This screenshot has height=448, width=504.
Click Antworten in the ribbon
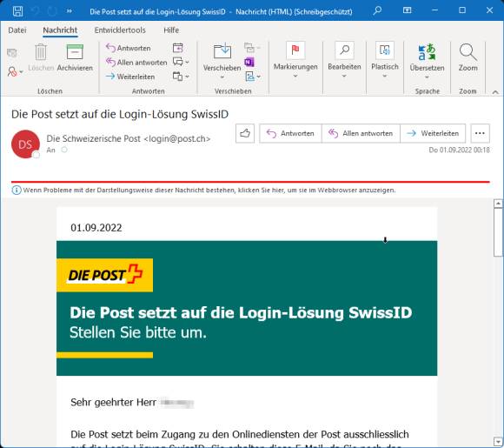(x=129, y=48)
